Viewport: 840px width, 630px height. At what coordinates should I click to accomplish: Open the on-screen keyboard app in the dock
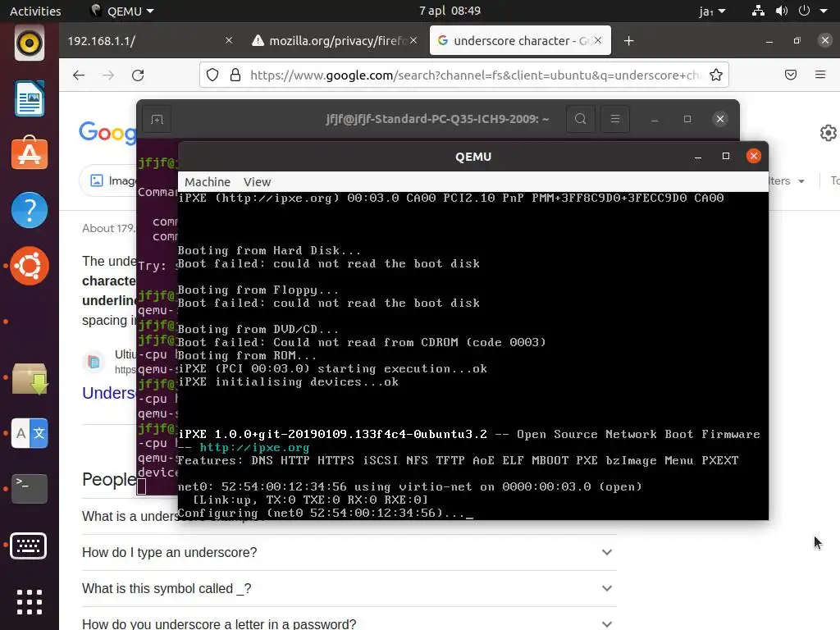tap(29, 546)
